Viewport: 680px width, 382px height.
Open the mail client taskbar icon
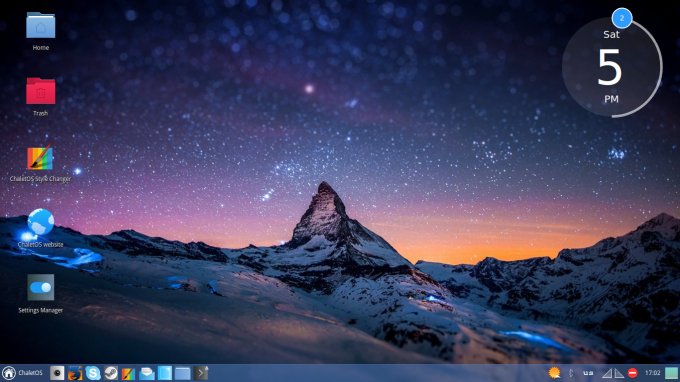(147, 373)
